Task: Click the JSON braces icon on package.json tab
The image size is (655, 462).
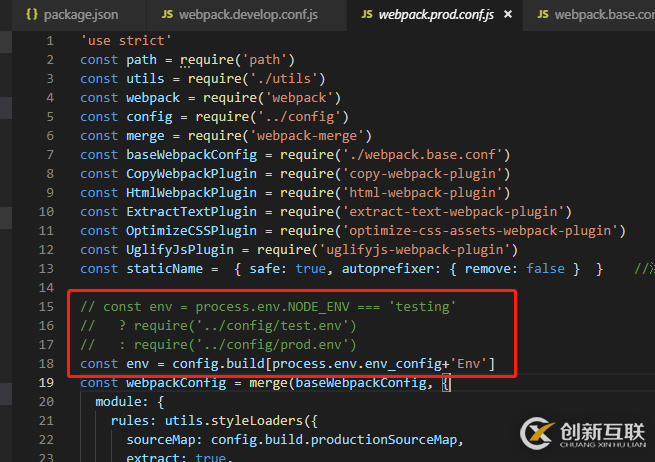Action: pyautogui.click(x=32, y=15)
